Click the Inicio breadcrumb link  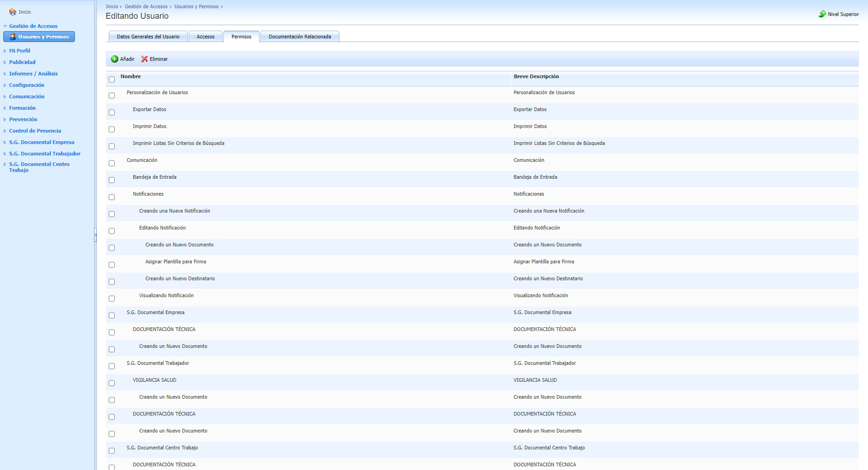coord(112,6)
